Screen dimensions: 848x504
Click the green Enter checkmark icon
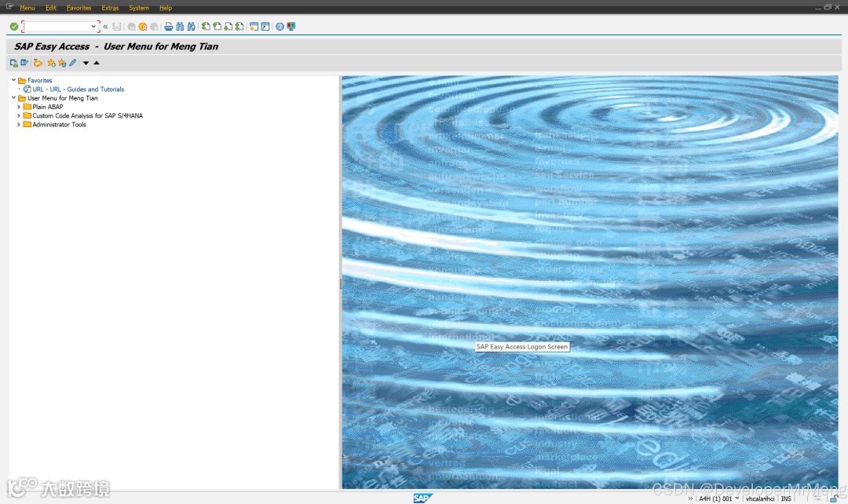click(x=14, y=27)
